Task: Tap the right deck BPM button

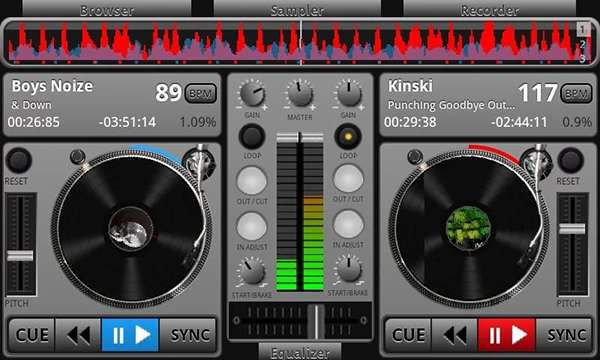Action: pos(576,93)
